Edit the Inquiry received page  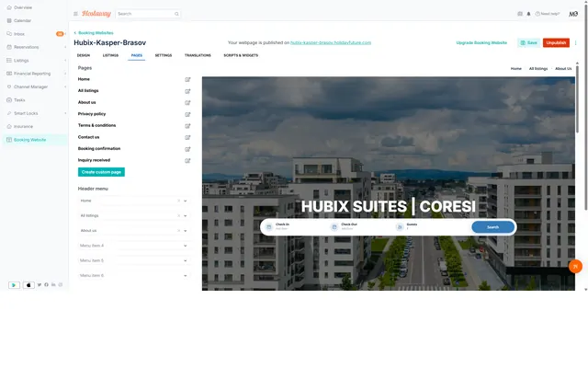(x=187, y=161)
